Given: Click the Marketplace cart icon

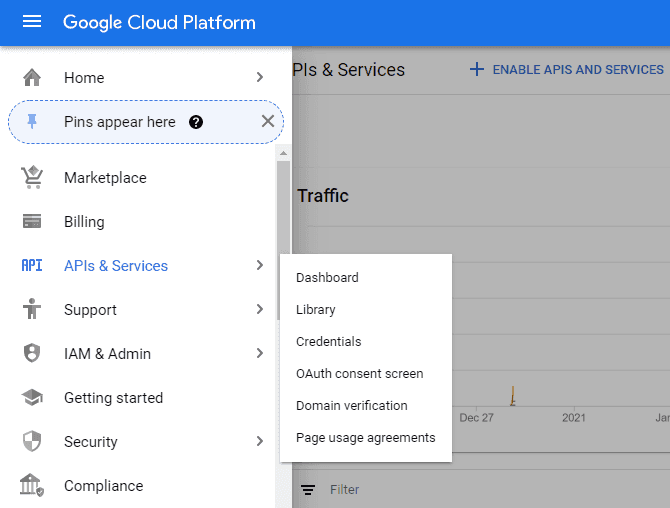Looking at the screenshot, I should point(32,177).
